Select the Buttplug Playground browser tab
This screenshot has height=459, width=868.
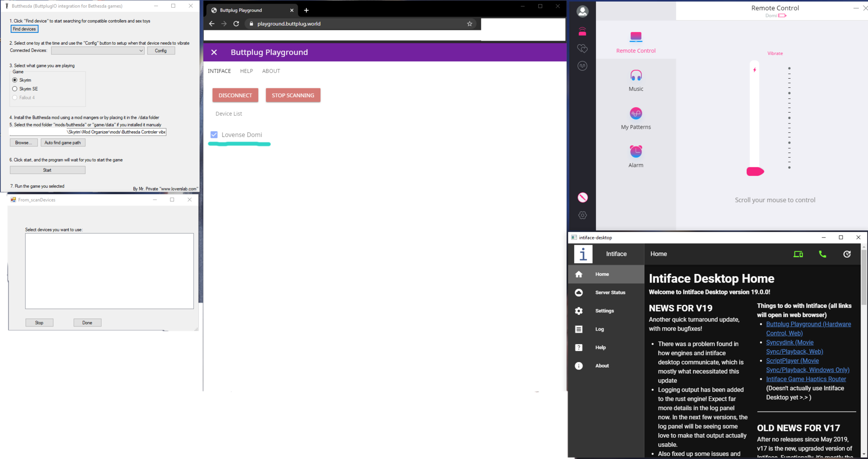point(252,10)
